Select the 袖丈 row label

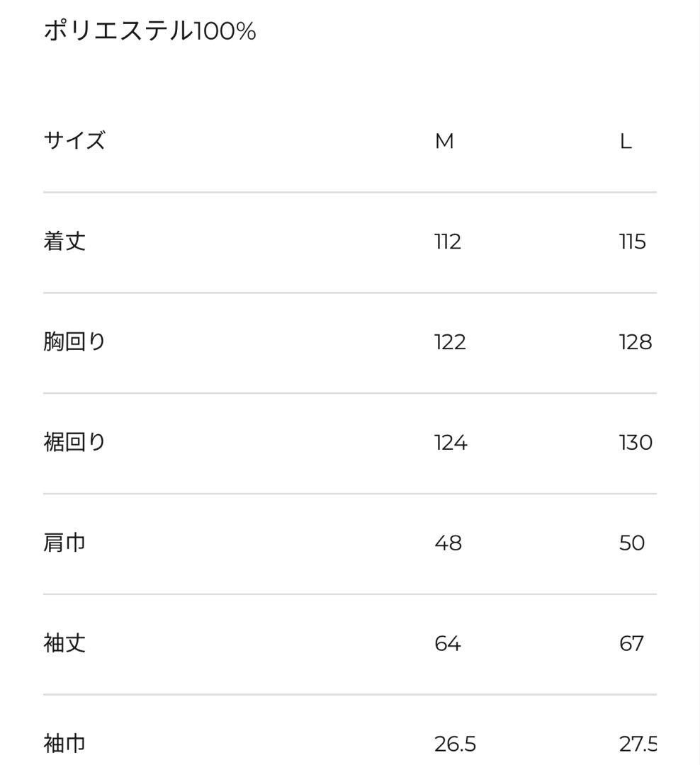(x=64, y=644)
